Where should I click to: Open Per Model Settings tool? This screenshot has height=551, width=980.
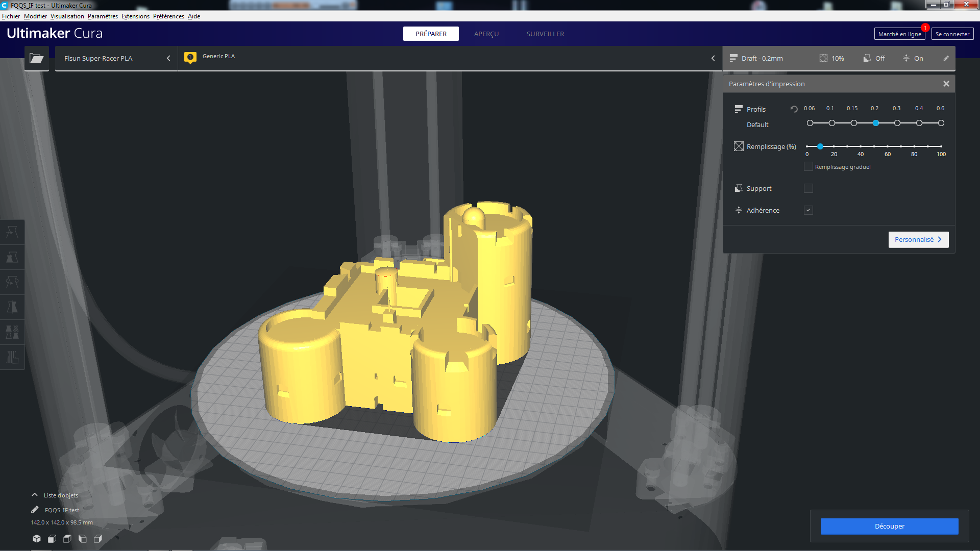click(x=12, y=332)
